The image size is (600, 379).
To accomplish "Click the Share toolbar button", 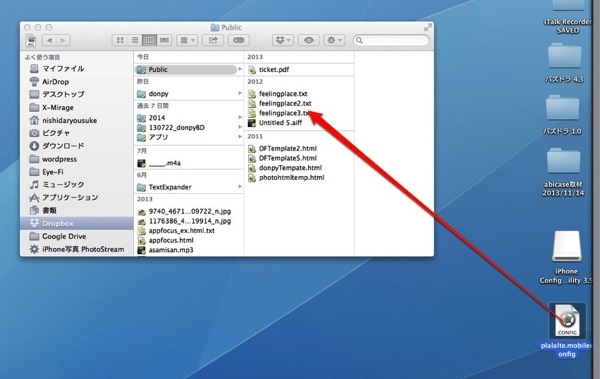I will pyautogui.click(x=213, y=40).
